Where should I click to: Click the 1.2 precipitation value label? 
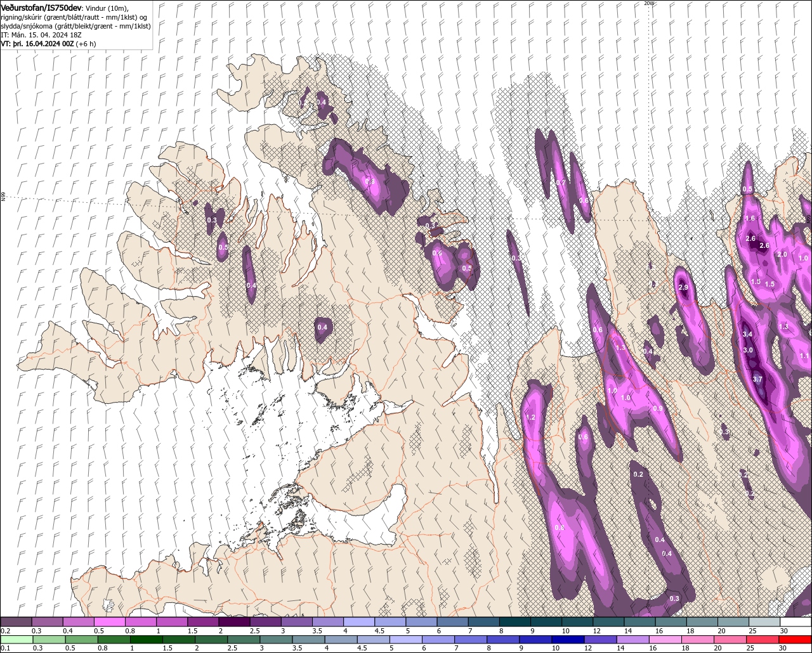point(531,418)
